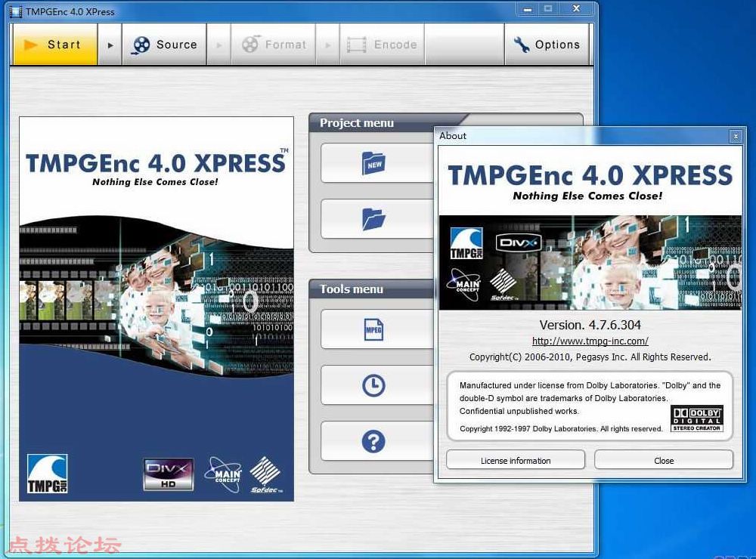
Task: Click the "Version. 4.7.6.304" text
Action: pyautogui.click(x=590, y=325)
